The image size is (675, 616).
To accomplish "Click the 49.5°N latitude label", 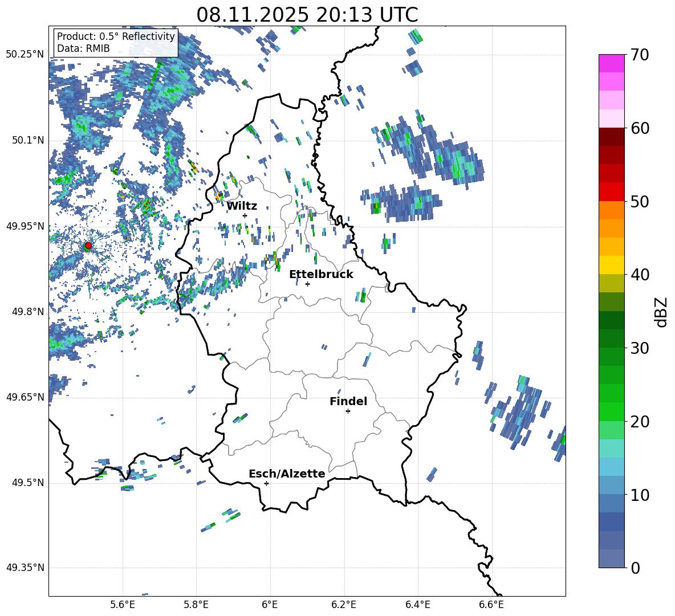I will 27,483.
